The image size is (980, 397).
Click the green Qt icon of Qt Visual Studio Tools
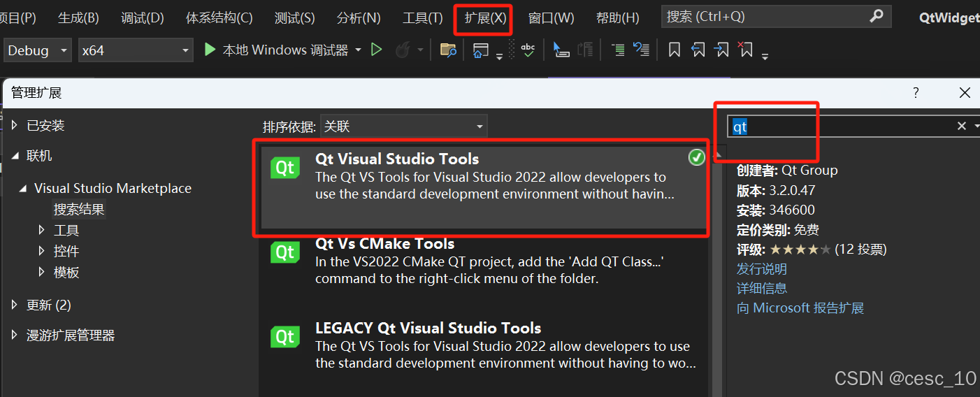pyautogui.click(x=284, y=168)
